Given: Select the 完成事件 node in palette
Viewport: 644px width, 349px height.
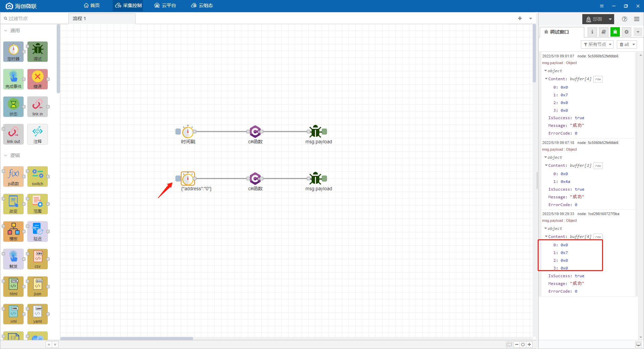Looking at the screenshot, I should pos(13,79).
